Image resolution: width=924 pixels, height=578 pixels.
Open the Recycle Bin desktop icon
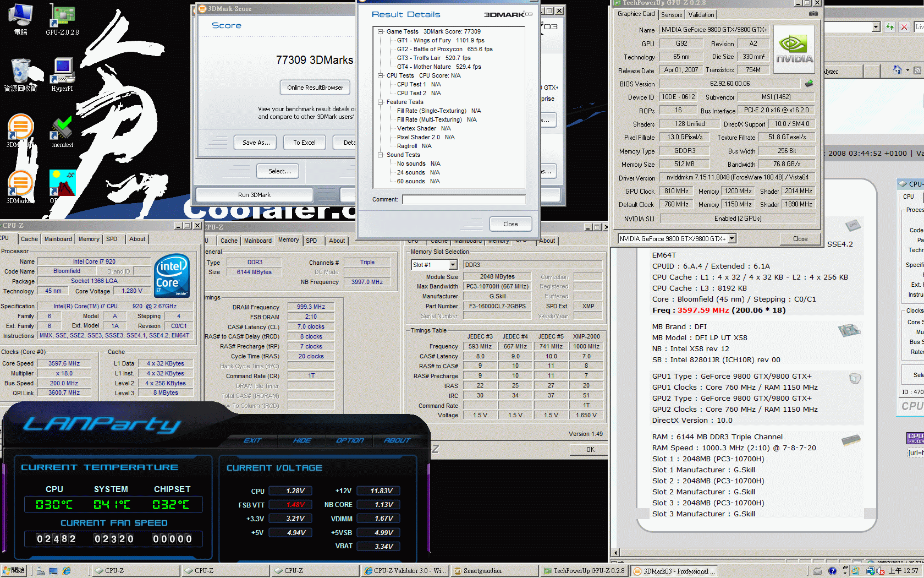click(x=20, y=75)
